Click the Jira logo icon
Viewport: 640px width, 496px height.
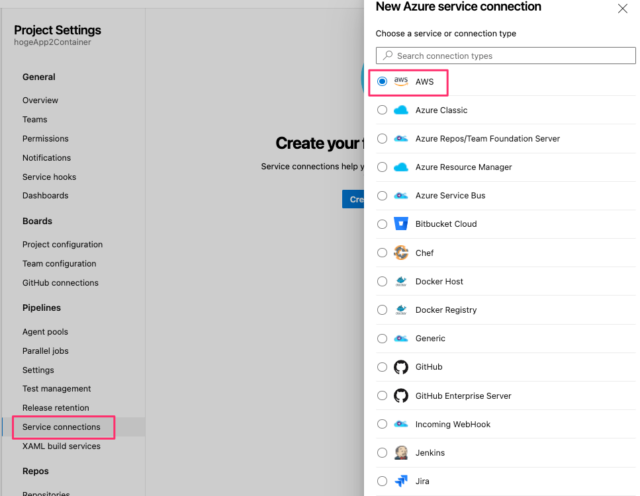401,481
